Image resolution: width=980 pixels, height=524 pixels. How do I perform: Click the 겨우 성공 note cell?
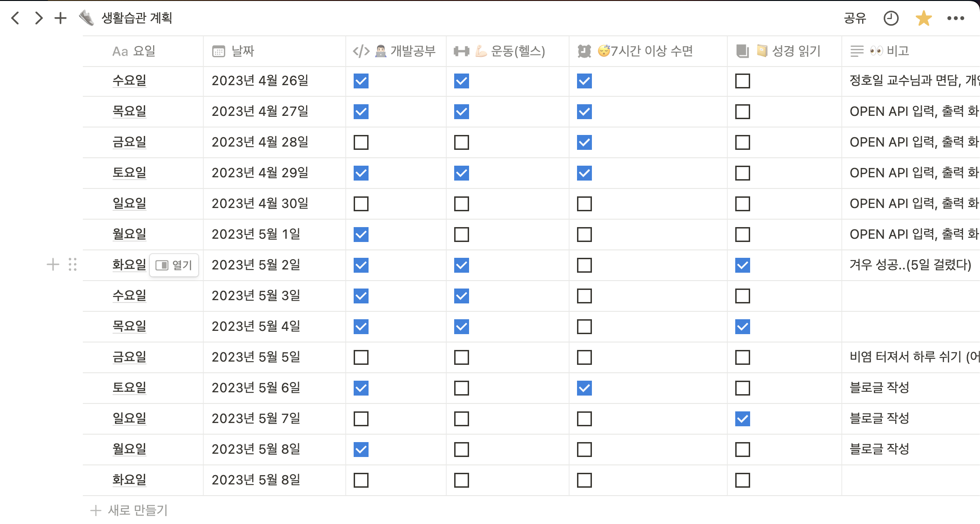tap(910, 265)
